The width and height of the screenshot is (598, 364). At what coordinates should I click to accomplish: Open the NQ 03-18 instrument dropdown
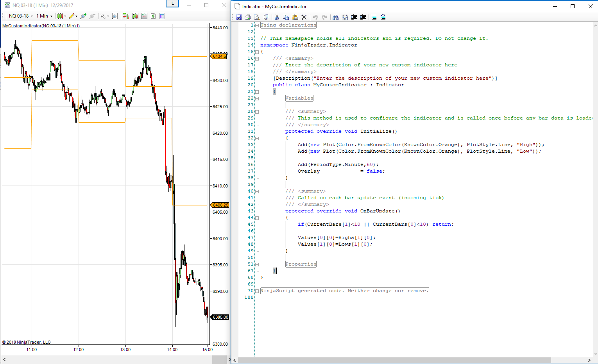tap(21, 16)
